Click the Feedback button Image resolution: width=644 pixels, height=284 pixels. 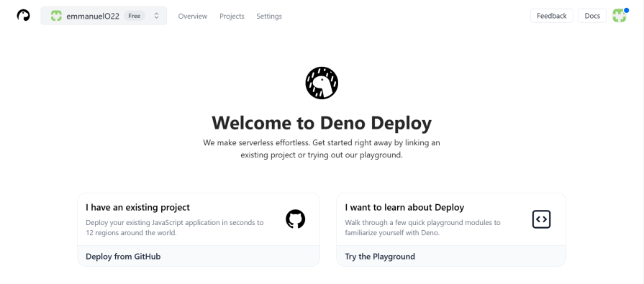tap(552, 16)
